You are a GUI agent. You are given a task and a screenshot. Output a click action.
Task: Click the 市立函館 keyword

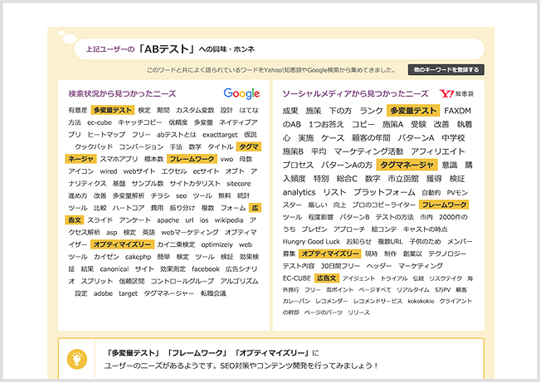point(403,179)
